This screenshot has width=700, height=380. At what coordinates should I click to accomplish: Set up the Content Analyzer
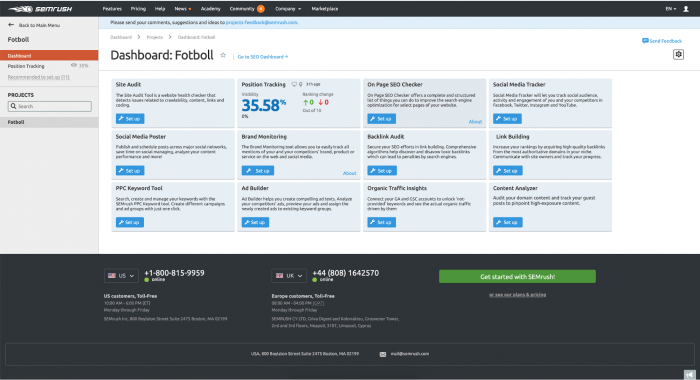pos(508,222)
